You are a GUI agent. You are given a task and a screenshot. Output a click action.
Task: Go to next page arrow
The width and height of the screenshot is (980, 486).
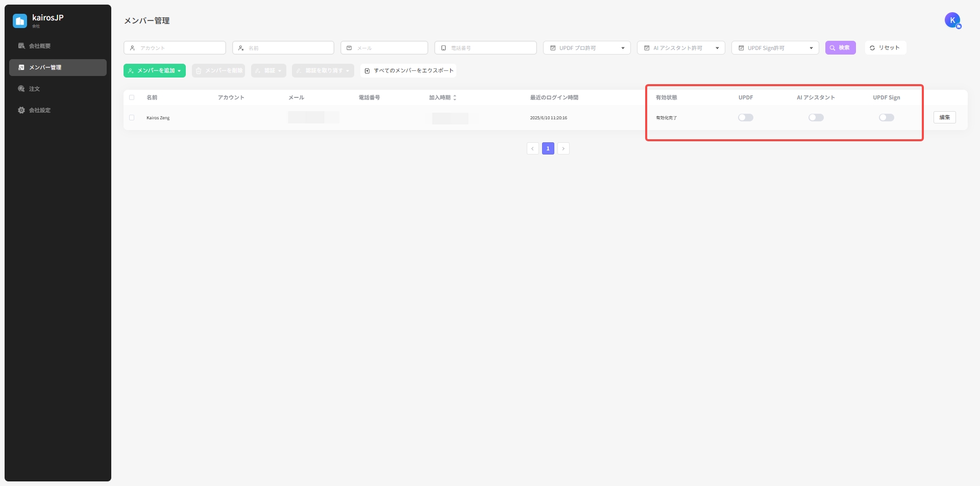pos(563,148)
